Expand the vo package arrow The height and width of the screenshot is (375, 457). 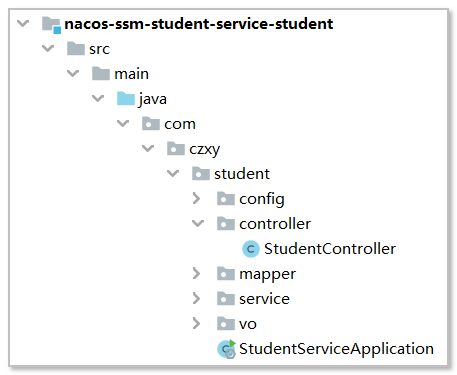(x=196, y=324)
